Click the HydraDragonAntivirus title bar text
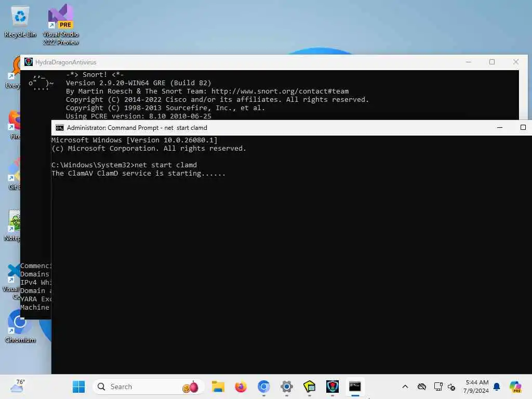The height and width of the screenshot is (399, 532). [x=66, y=62]
